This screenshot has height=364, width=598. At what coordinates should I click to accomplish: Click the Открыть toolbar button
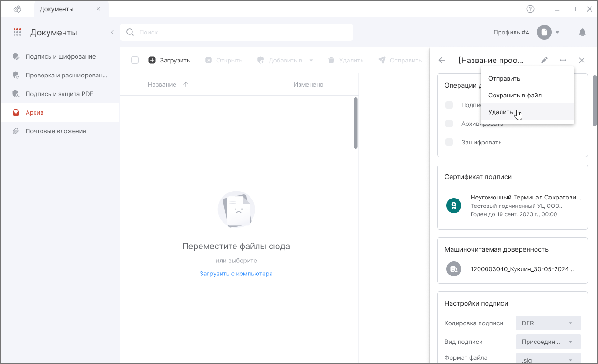coord(223,60)
